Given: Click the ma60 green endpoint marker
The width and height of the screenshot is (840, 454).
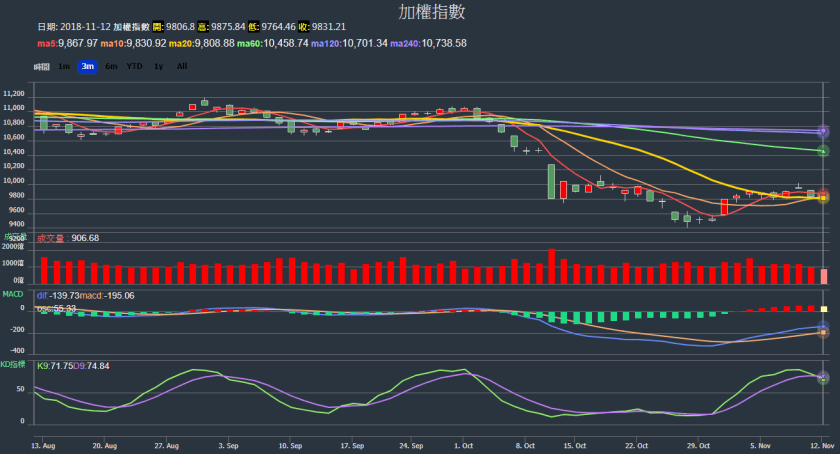Looking at the screenshot, I should point(823,151).
